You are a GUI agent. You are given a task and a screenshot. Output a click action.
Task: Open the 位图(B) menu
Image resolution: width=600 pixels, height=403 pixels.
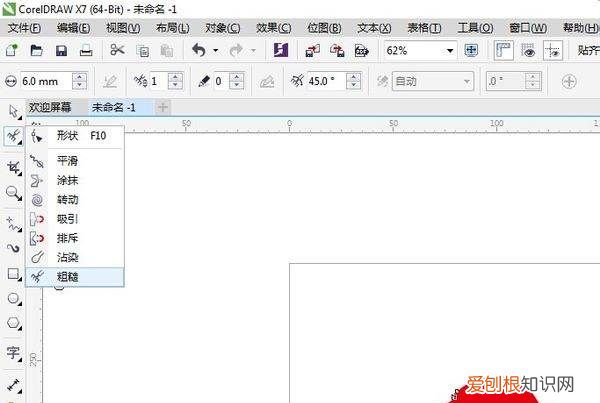coord(324,28)
